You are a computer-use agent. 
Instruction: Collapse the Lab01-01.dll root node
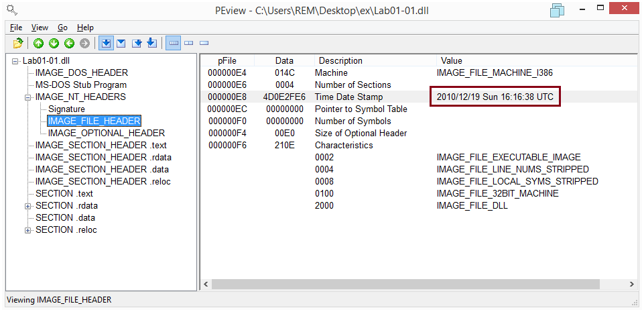16,61
